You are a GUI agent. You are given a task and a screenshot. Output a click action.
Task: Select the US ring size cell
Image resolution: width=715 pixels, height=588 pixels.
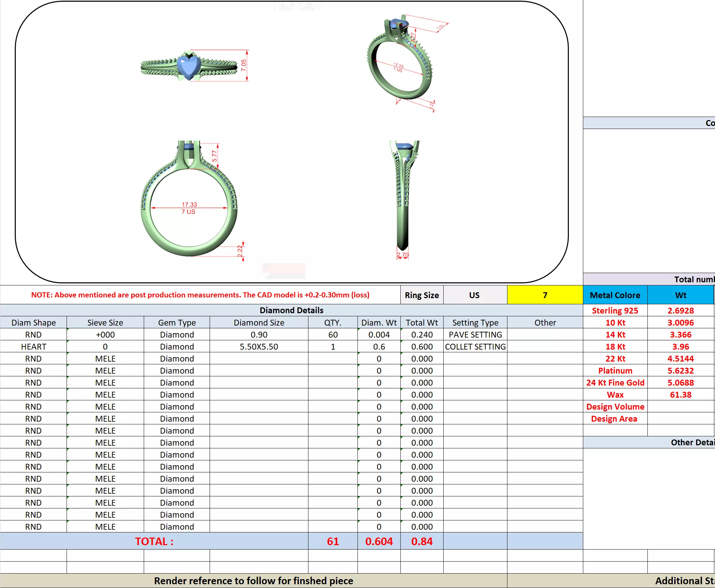(474, 295)
